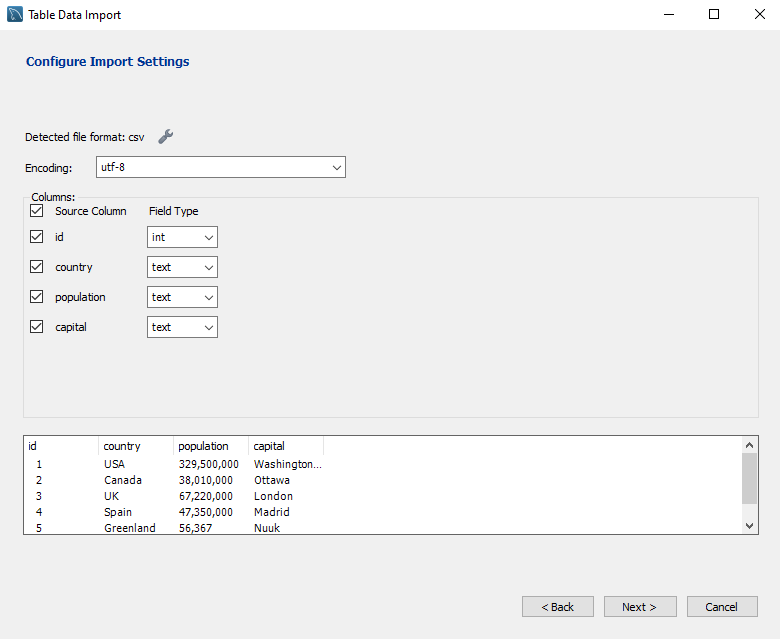
Task: Click the Washington... capital cell
Action: point(288,464)
